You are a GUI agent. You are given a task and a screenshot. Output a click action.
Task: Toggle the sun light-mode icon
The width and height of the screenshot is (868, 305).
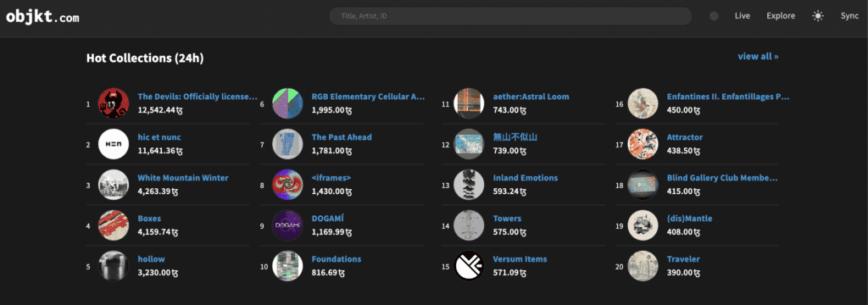pos(818,16)
